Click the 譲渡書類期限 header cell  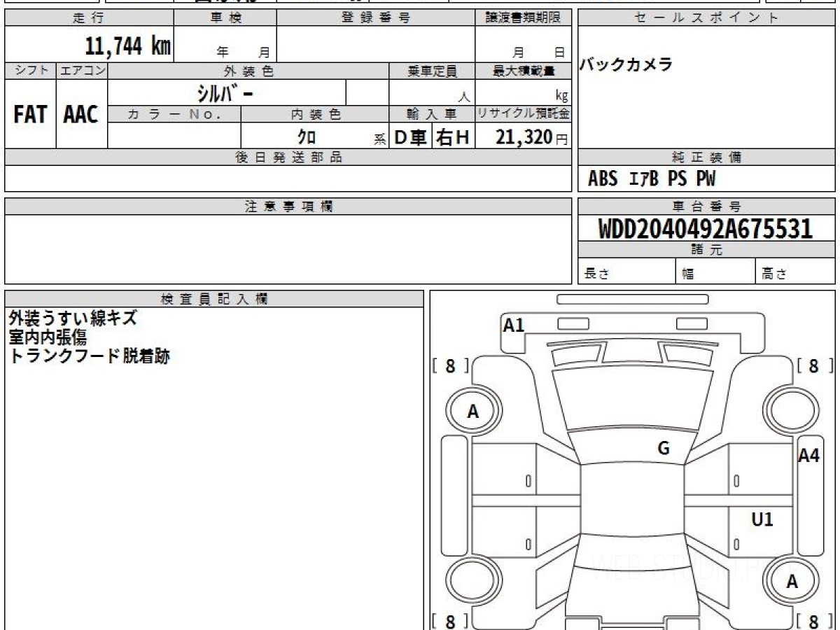pyautogui.click(x=524, y=18)
